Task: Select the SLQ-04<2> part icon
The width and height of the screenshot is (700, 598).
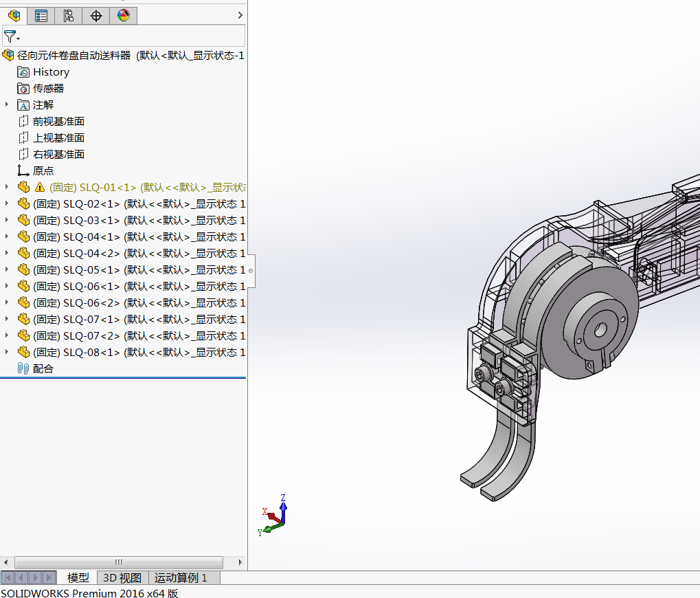Action: point(23,253)
